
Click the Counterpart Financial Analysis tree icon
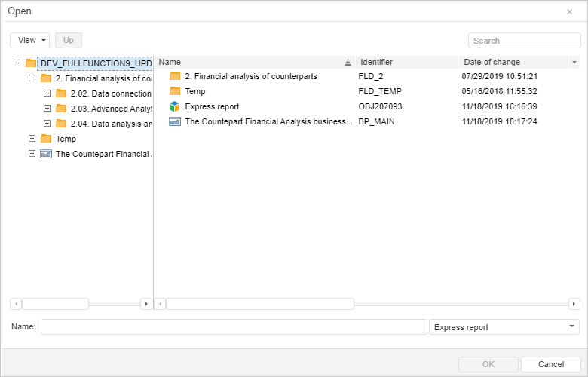click(45, 154)
